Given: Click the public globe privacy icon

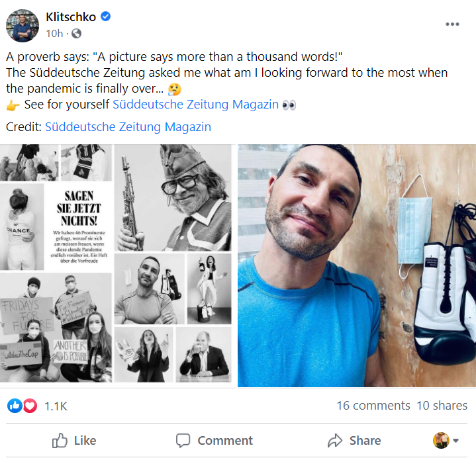Looking at the screenshot, I should point(76,33).
